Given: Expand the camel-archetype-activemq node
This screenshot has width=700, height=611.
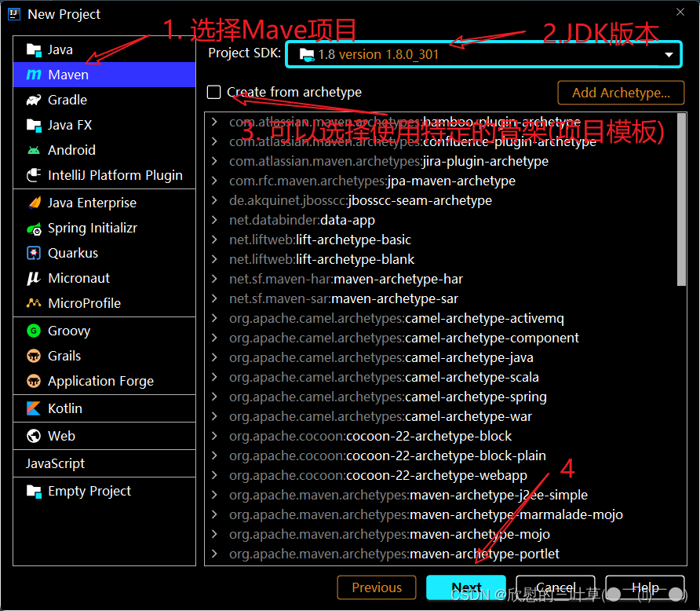Looking at the screenshot, I should click(x=215, y=318).
